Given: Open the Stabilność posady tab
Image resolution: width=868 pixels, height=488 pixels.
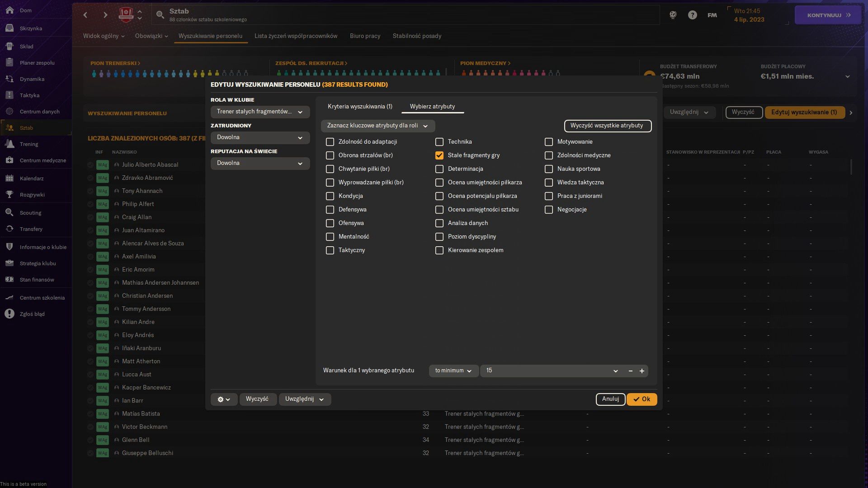Looking at the screenshot, I should (x=417, y=36).
